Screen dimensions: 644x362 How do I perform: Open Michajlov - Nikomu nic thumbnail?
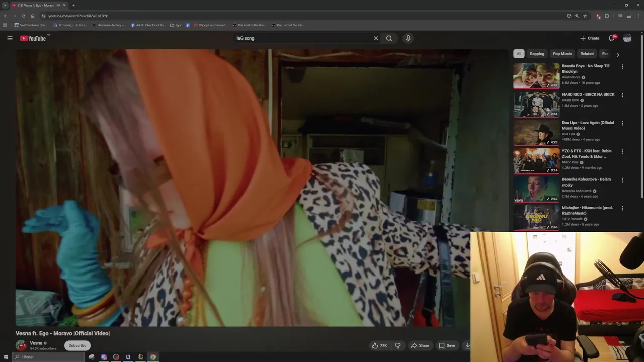536,218
